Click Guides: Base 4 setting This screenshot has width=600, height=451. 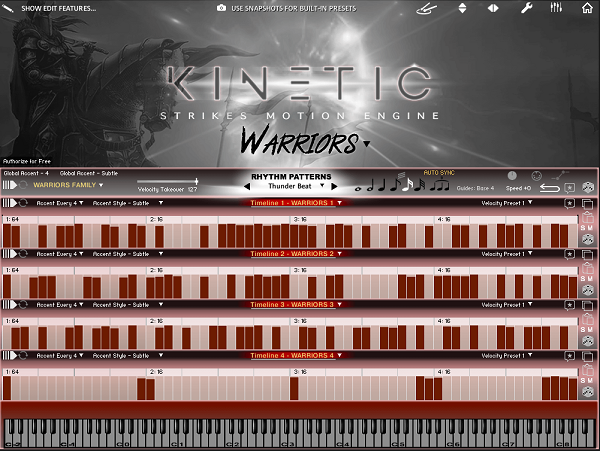[475, 188]
